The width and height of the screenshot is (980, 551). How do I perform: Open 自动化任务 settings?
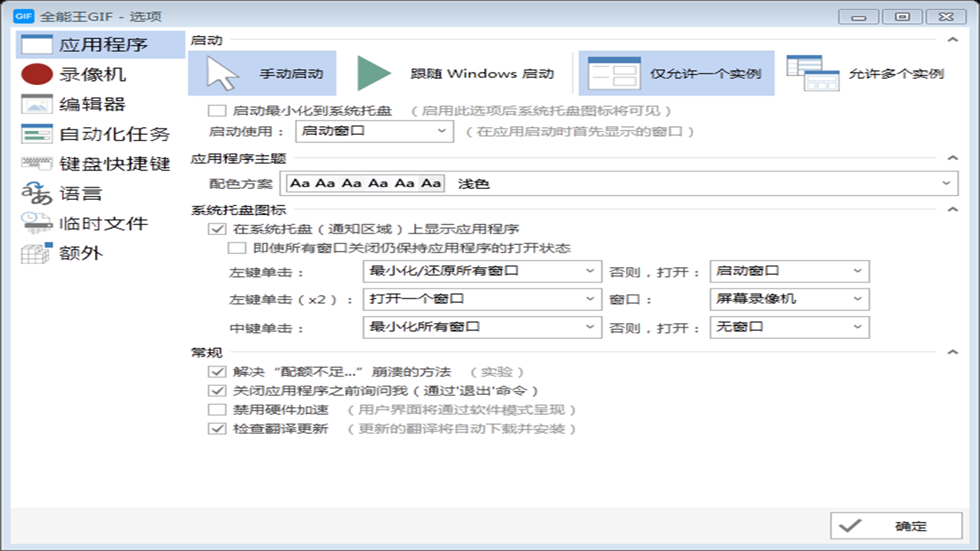point(84,134)
